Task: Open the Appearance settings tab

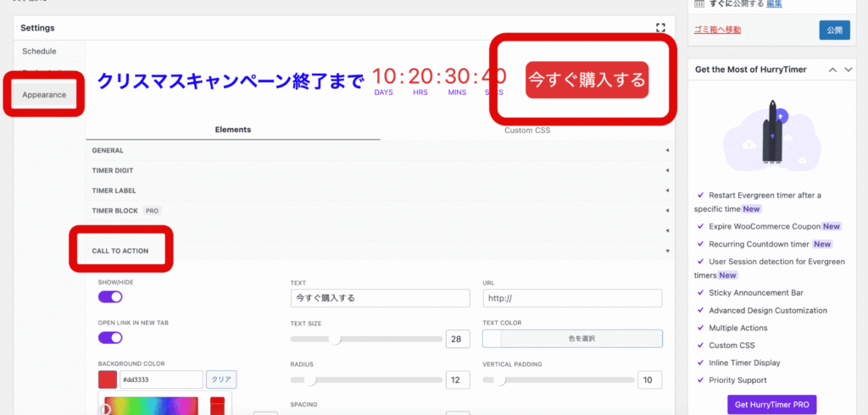Action: pos(44,95)
